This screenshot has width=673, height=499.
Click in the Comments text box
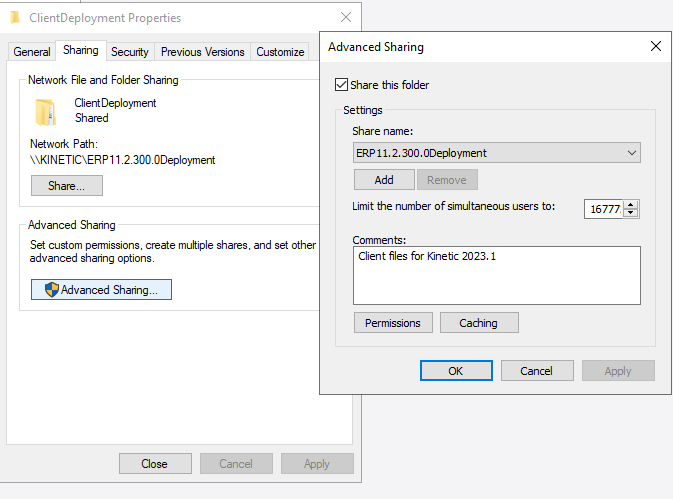point(496,275)
